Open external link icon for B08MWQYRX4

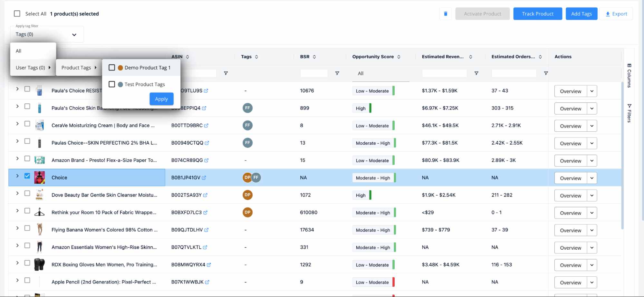209,265
